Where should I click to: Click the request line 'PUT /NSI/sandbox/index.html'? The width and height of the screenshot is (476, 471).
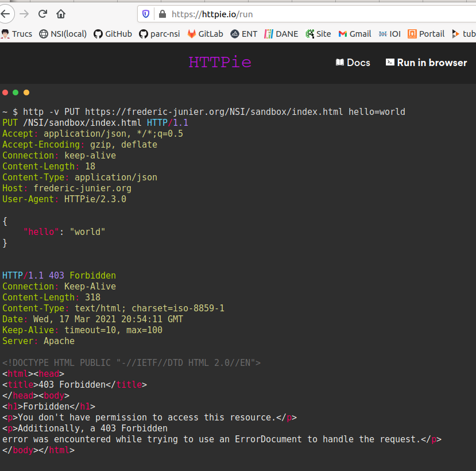pyautogui.click(x=95, y=123)
